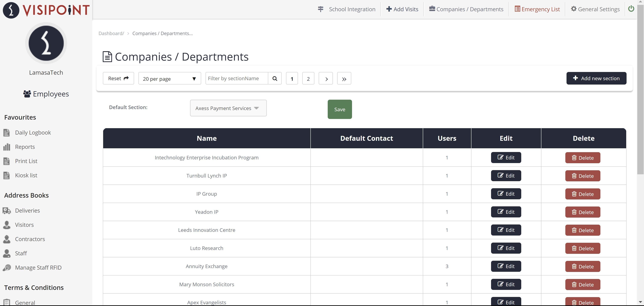
Task: Click the Users column header
Action: tap(447, 138)
